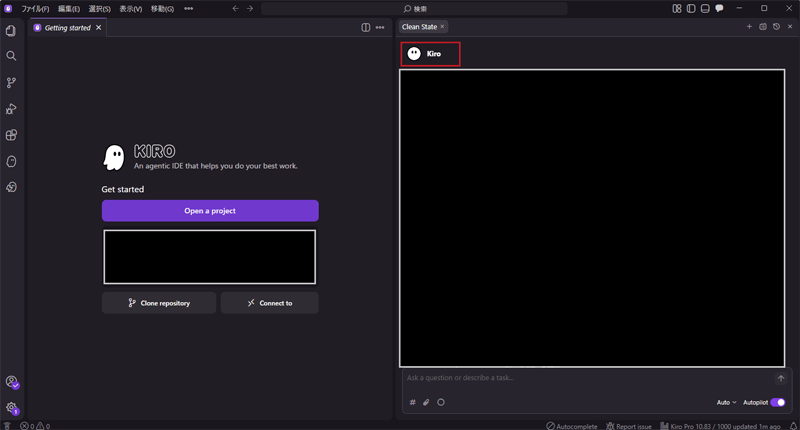
Task: Switch to the Getting started tab
Action: click(x=67, y=28)
